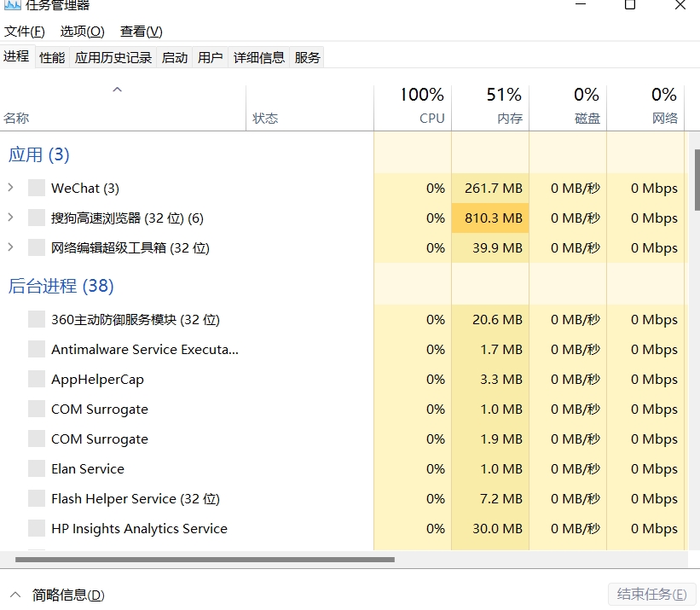
Task: Expand the WeChat process group
Action: tap(11, 188)
